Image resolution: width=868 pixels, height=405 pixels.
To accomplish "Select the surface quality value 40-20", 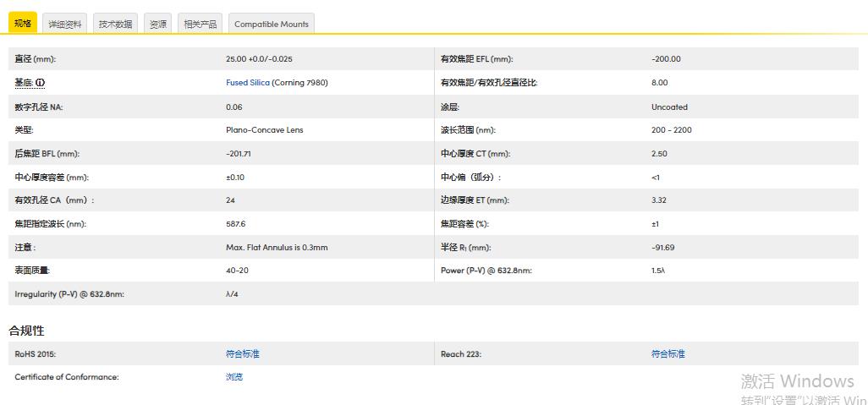I will click(237, 271).
